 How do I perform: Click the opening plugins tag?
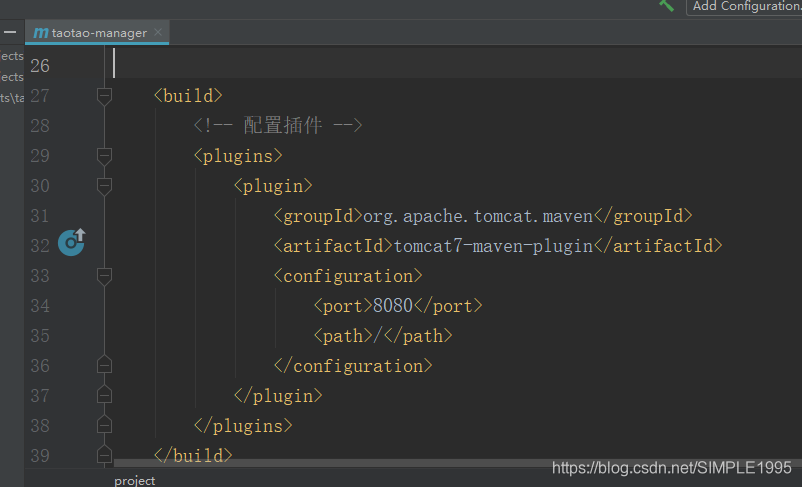point(238,156)
